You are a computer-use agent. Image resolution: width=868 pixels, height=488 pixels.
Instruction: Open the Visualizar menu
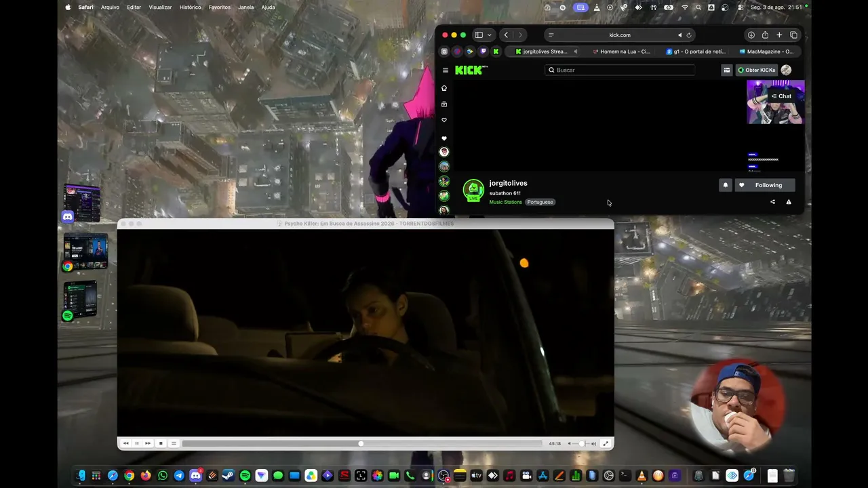point(160,7)
